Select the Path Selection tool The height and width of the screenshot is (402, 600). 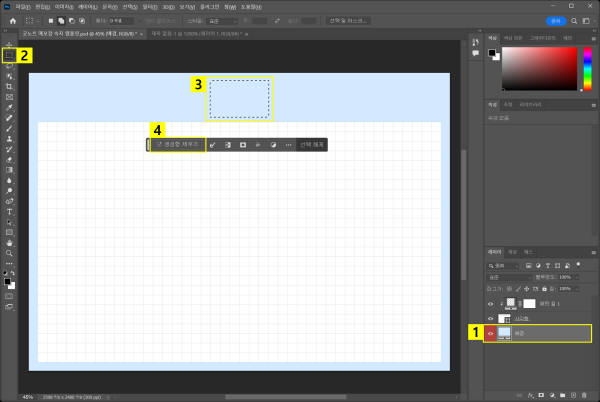(9, 222)
